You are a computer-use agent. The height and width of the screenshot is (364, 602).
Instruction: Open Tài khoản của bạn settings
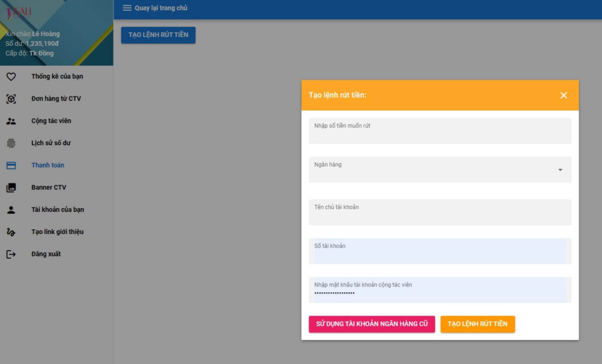(x=56, y=210)
